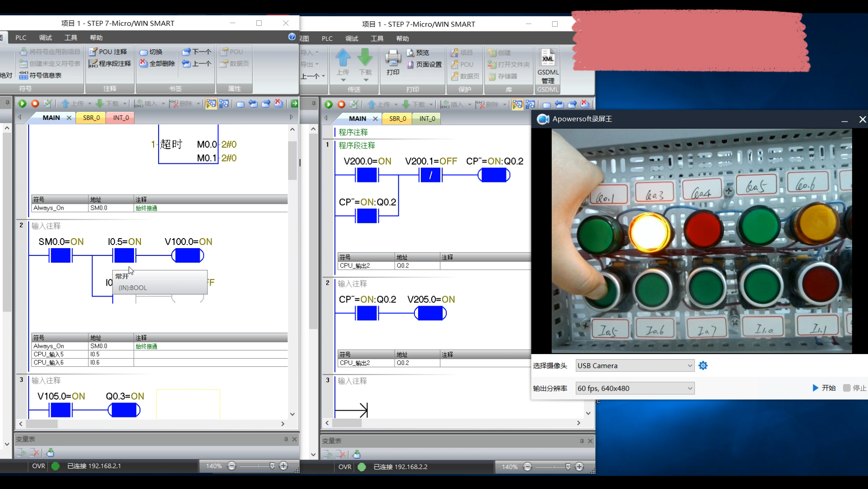Click the I0.5=ON contact in left network 2

coord(124,255)
